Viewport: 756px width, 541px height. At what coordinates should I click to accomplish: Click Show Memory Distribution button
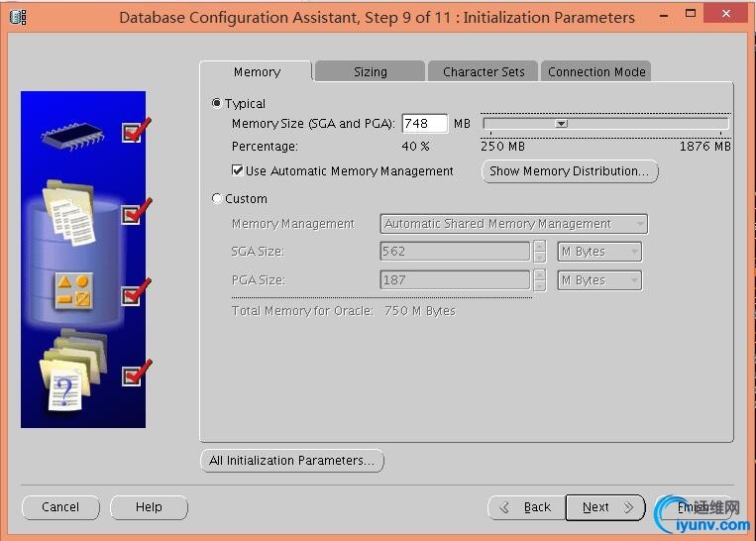(x=570, y=171)
